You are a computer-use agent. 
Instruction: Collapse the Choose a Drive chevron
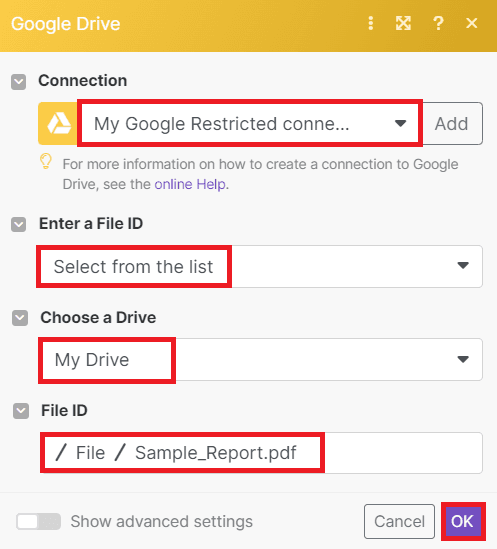[x=20, y=318]
